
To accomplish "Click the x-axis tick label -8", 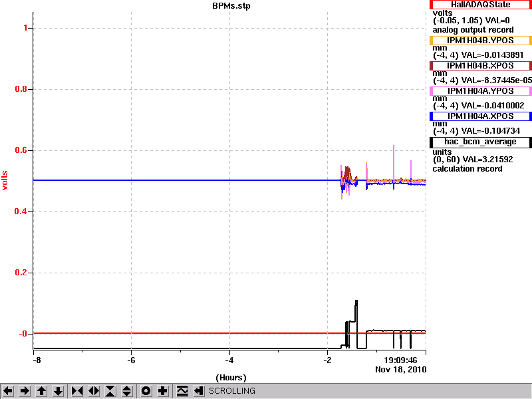I will click(x=36, y=360).
